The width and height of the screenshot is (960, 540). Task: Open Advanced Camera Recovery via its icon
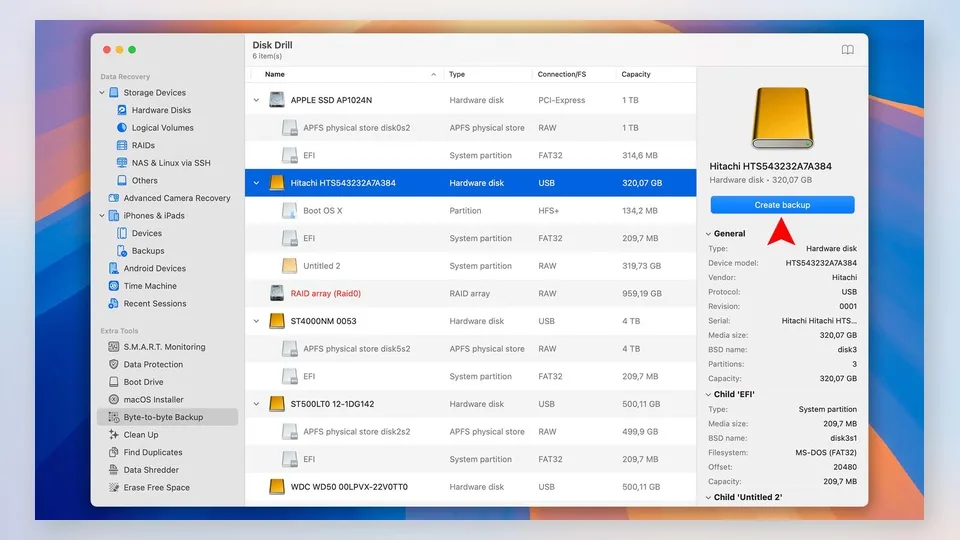pos(113,198)
